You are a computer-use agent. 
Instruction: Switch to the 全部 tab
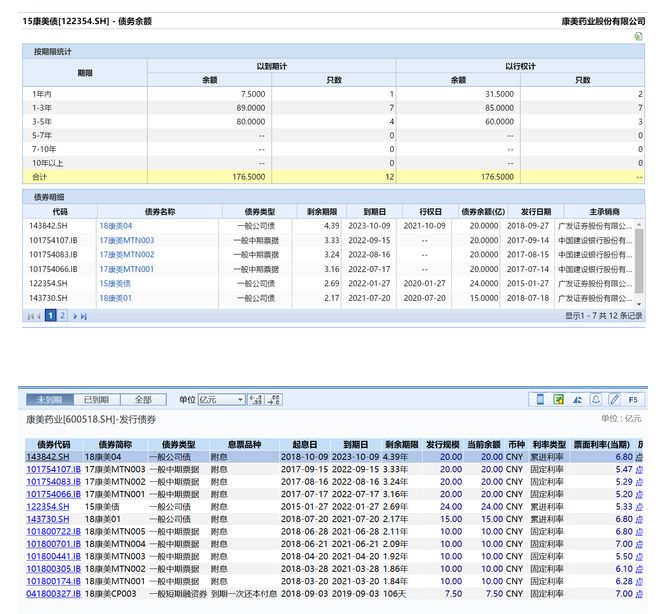[x=143, y=399]
